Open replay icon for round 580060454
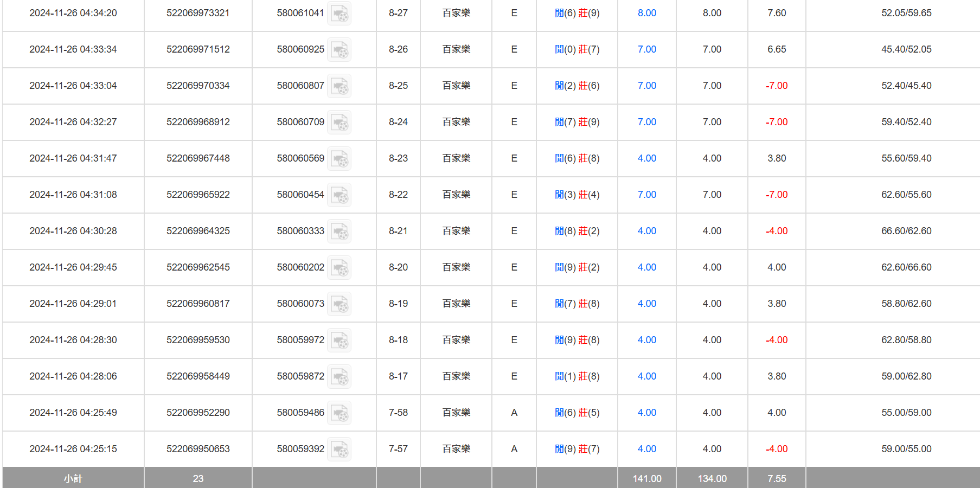The width and height of the screenshot is (980, 488). (x=339, y=195)
